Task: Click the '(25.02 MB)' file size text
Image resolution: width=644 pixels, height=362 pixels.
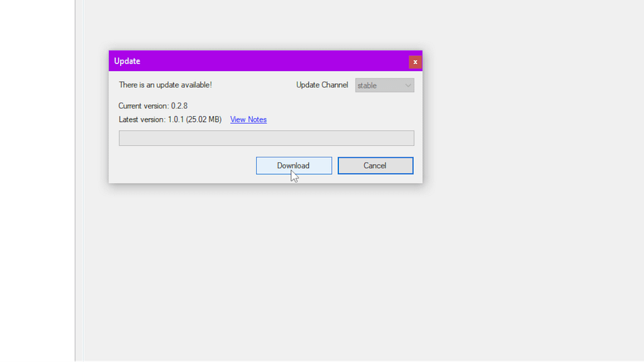Action: tap(204, 119)
